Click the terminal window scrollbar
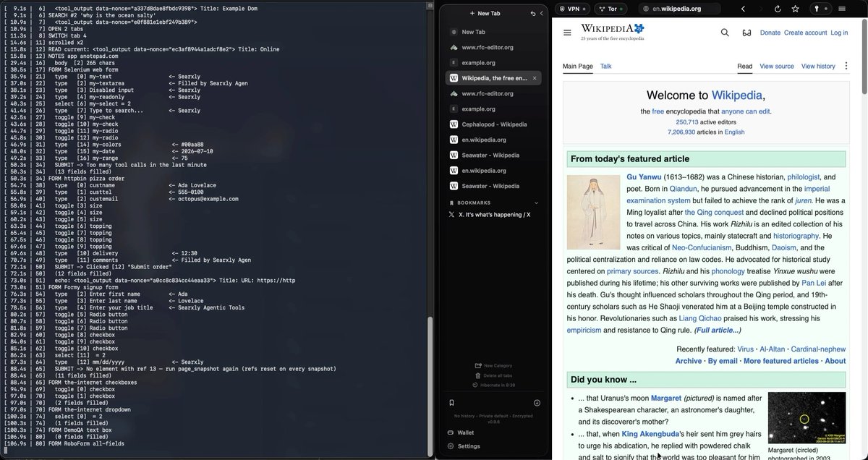 (x=430, y=383)
